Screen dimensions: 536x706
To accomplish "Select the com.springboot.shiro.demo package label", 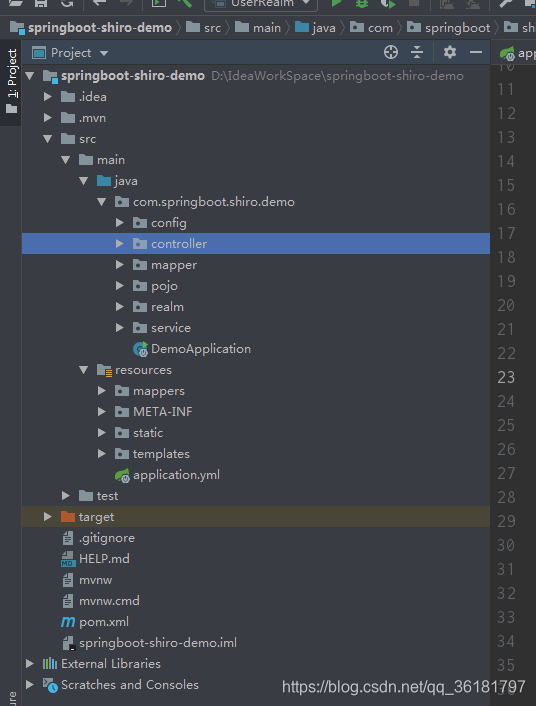I will (213, 202).
